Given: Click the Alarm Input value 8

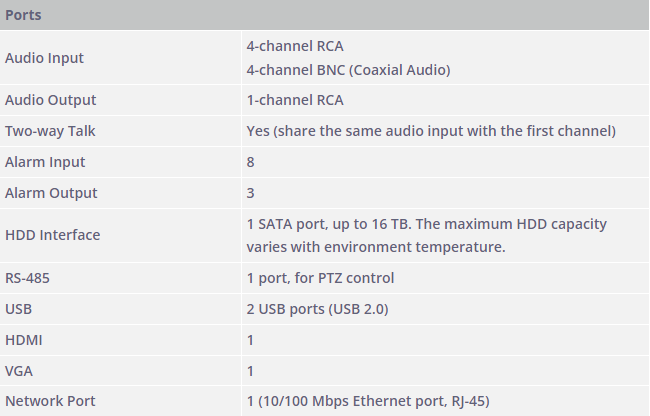Looking at the screenshot, I should pos(250,162).
